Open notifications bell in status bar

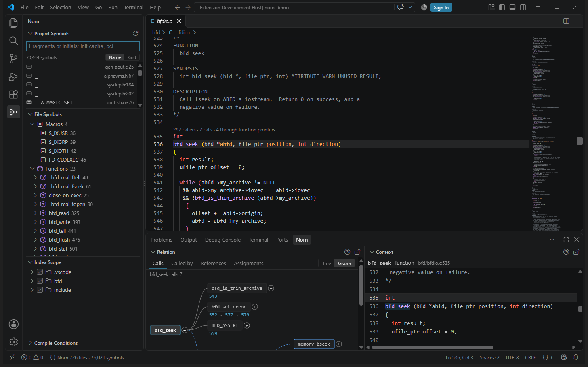click(576, 357)
